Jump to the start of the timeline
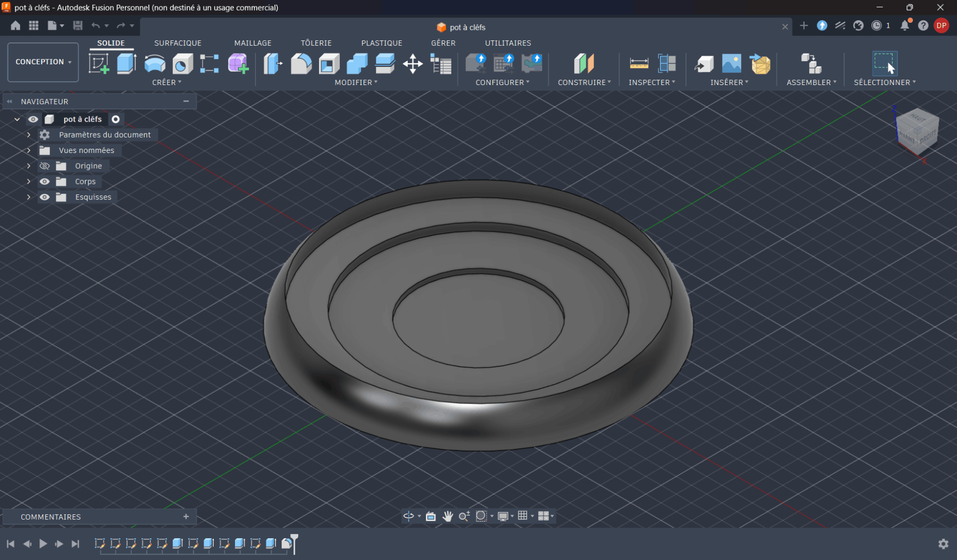The image size is (957, 560). [10, 544]
